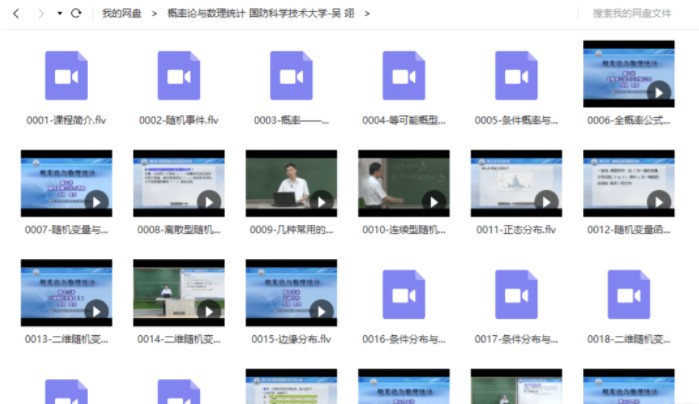Select video file icon for 0016-条件分布与
Screen dimensions: 699x404
tap(404, 294)
